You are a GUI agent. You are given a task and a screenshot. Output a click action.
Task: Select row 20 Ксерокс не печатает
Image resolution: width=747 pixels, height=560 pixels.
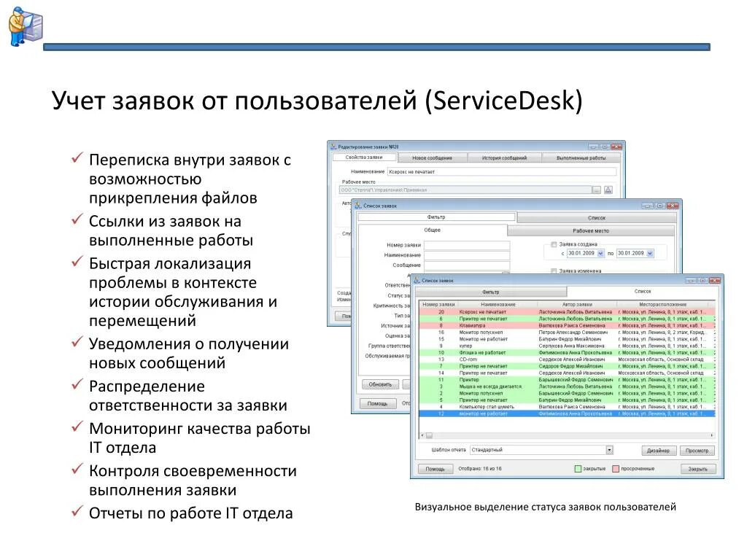pos(567,312)
